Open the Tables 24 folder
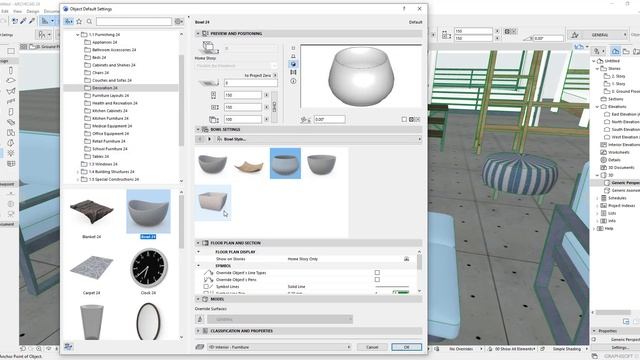 [100, 156]
